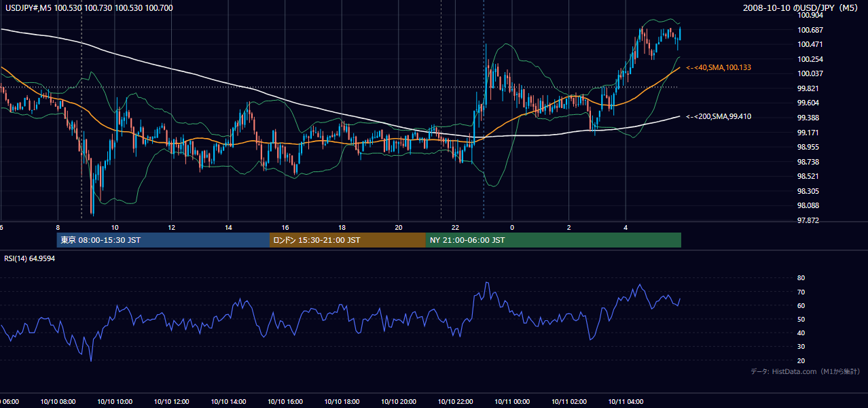Click the 10/11 00:00 bottom date label

click(512, 402)
